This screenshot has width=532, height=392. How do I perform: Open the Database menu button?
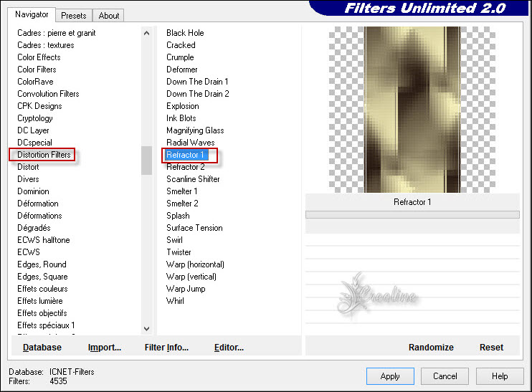42,347
